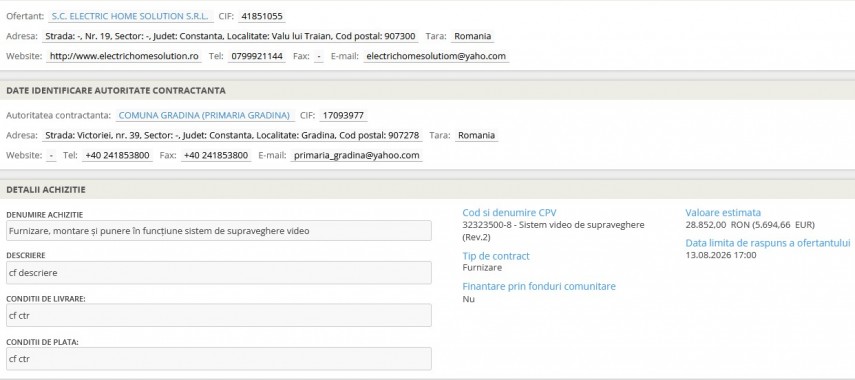This screenshot has width=855, height=380.
Task: Click the Descriere field containing 'cf descriere'
Action: (x=219, y=273)
